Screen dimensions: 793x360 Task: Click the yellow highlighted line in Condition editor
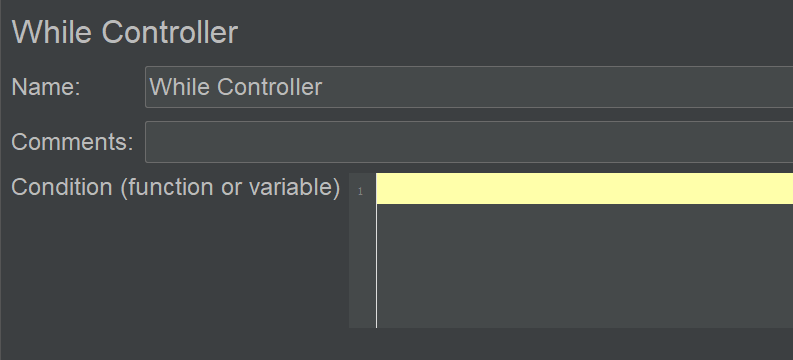click(585, 189)
